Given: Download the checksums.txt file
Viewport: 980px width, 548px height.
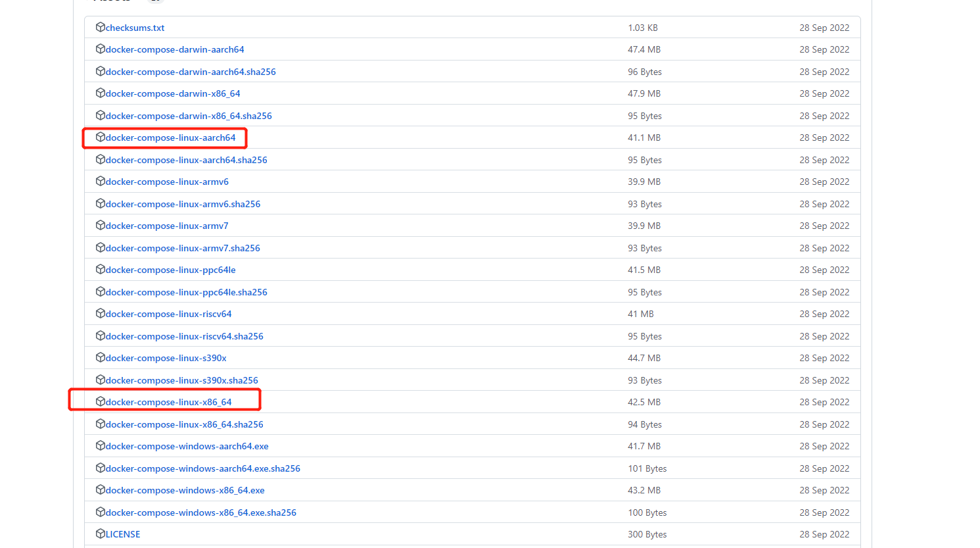Looking at the screenshot, I should click(x=135, y=28).
